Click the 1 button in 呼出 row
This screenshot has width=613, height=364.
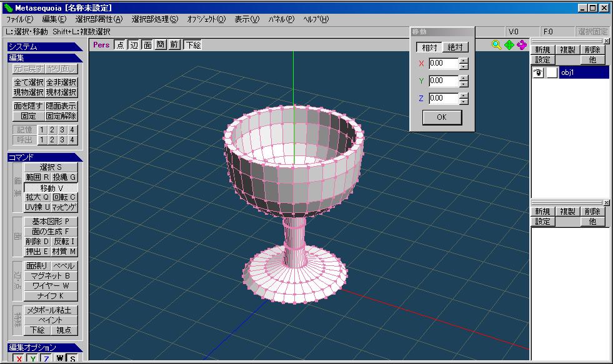pos(42,140)
